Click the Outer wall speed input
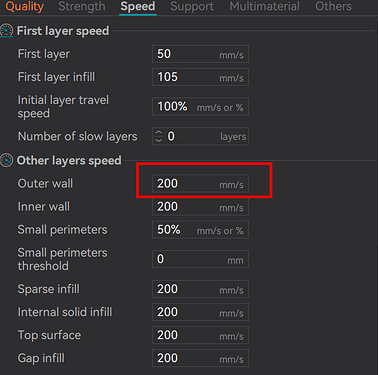The height and width of the screenshot is (375, 378). (x=200, y=184)
